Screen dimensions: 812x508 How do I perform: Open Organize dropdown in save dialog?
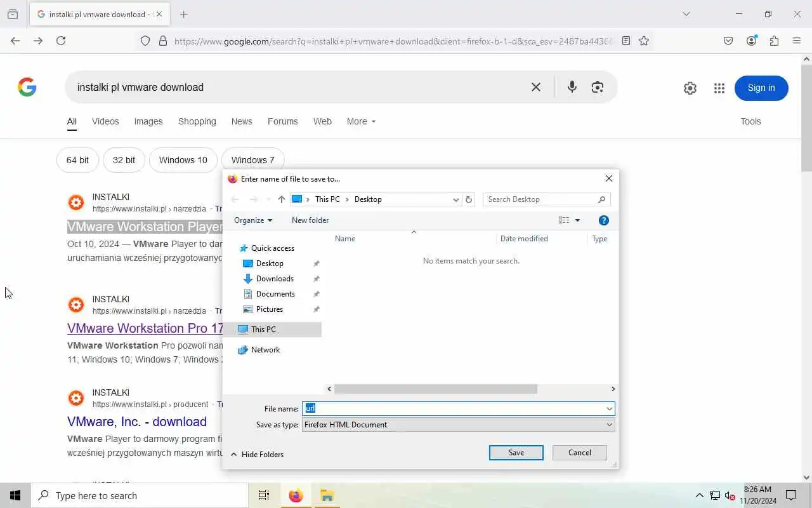253,220
